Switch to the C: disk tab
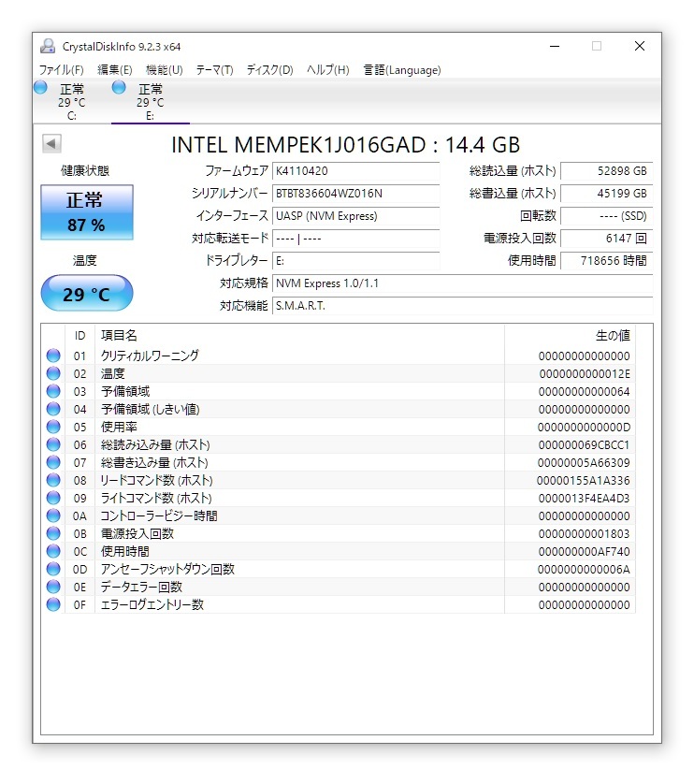Viewport: 694px width, 784px height. [71, 102]
